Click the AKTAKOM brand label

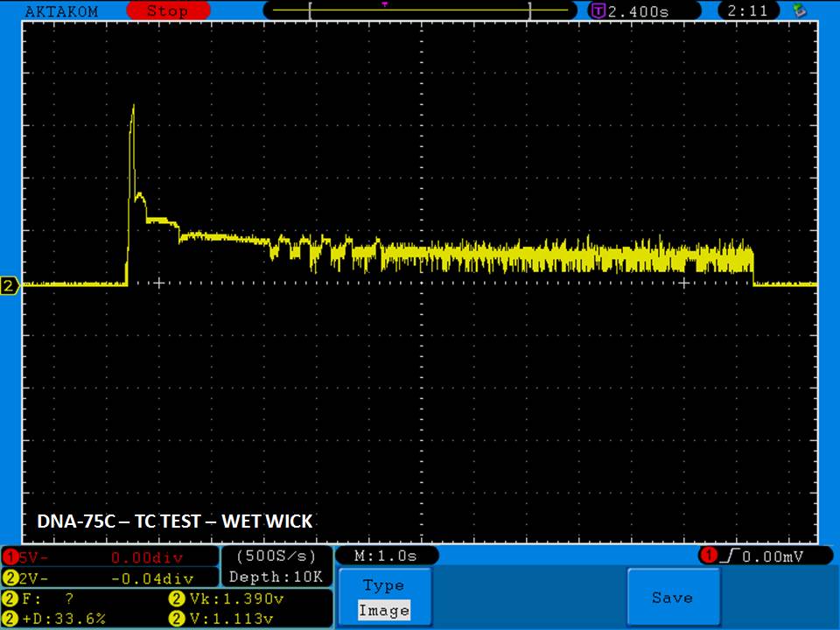pos(62,11)
